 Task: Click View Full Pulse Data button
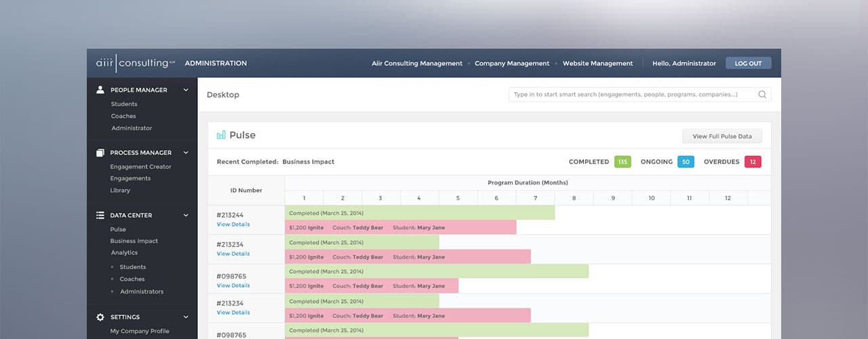coord(722,136)
